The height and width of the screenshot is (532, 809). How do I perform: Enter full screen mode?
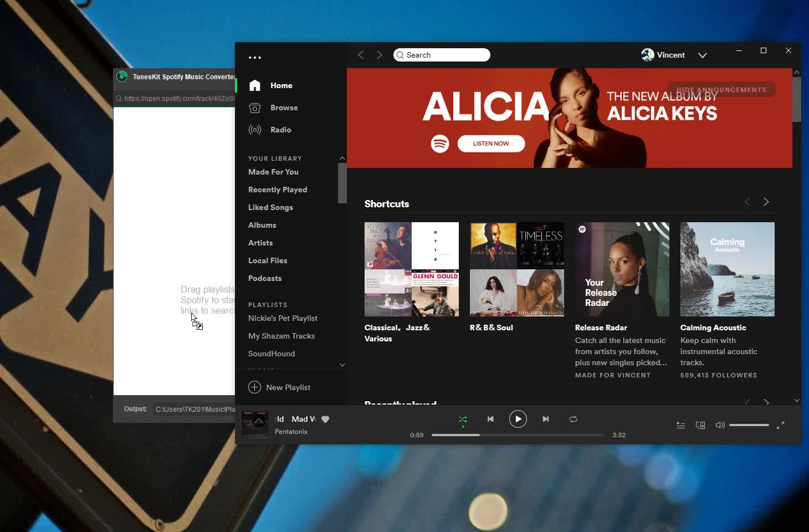point(780,426)
